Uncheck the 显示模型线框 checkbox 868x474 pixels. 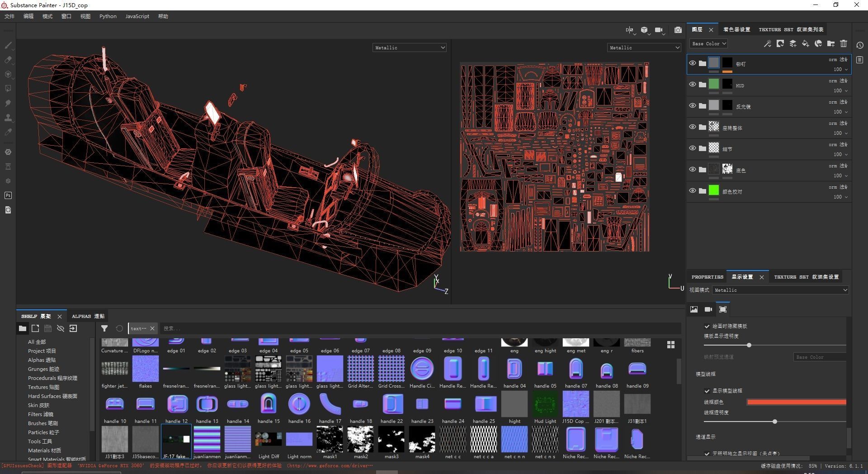pos(707,391)
